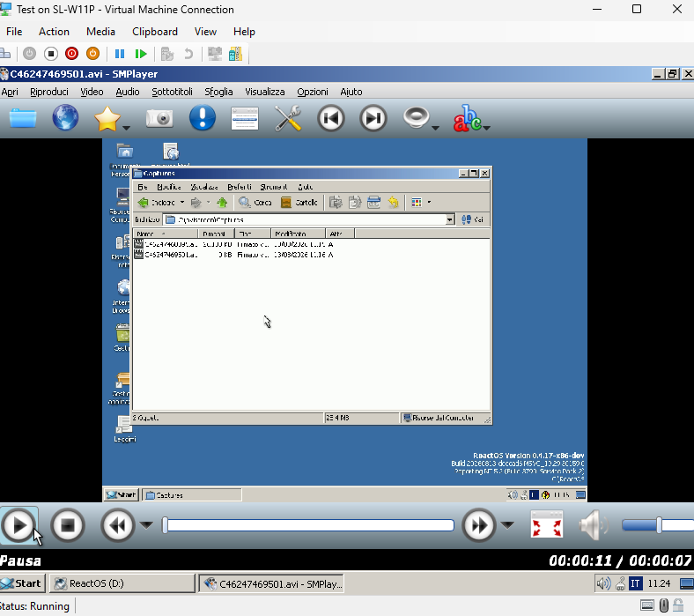Click the Hyper-V share toolbar icon

click(235, 54)
